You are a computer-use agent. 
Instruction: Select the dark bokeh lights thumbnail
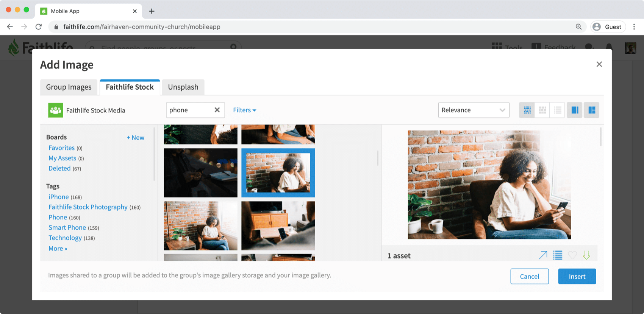click(200, 173)
